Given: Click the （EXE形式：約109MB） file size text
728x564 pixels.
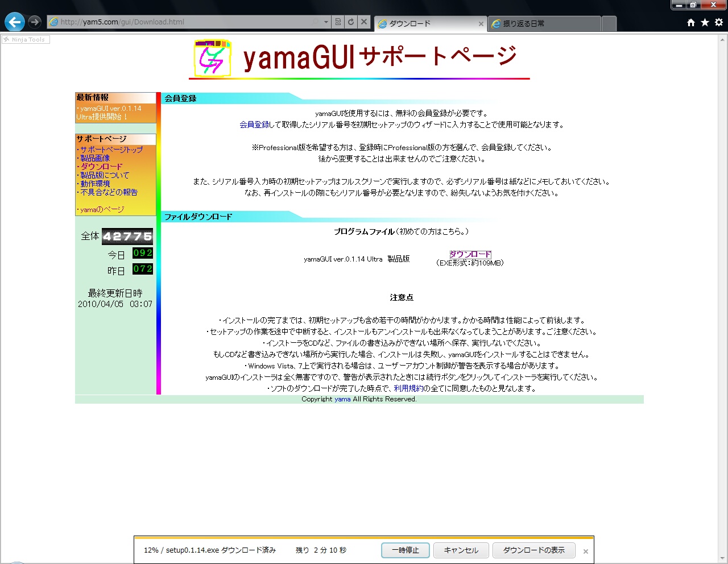Looking at the screenshot, I should 470,263.
